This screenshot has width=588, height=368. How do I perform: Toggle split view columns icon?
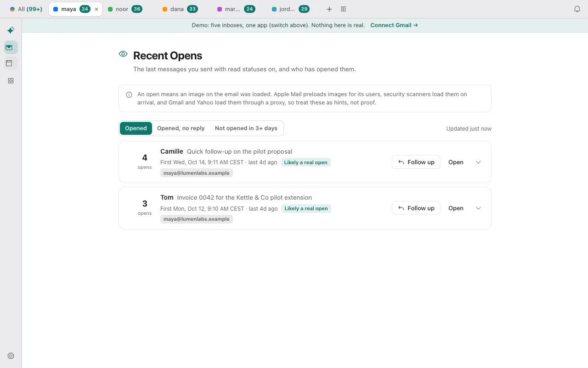pos(343,9)
